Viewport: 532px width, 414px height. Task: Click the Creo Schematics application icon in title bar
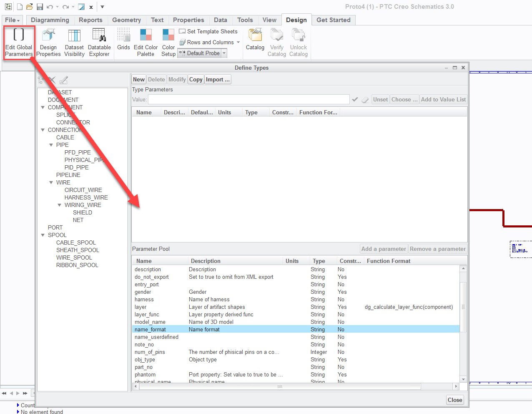8,7
